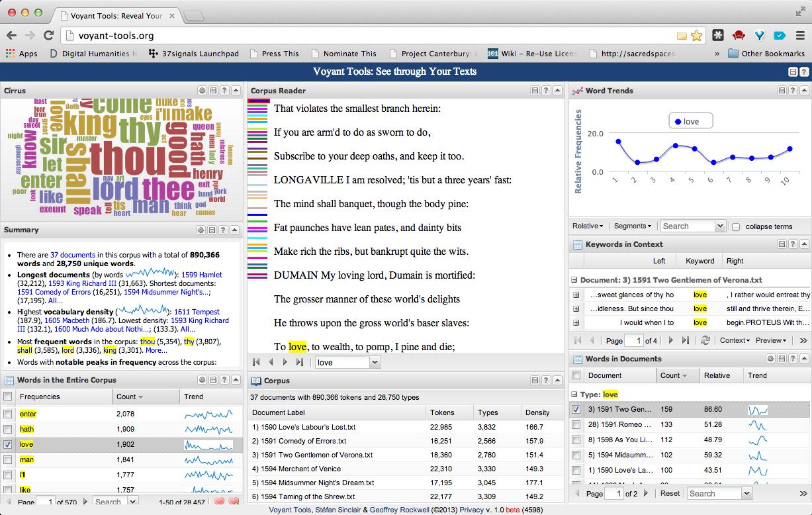812x515 pixels.
Task: Go to last occurrence in Corpus Reader
Action: click(x=300, y=362)
